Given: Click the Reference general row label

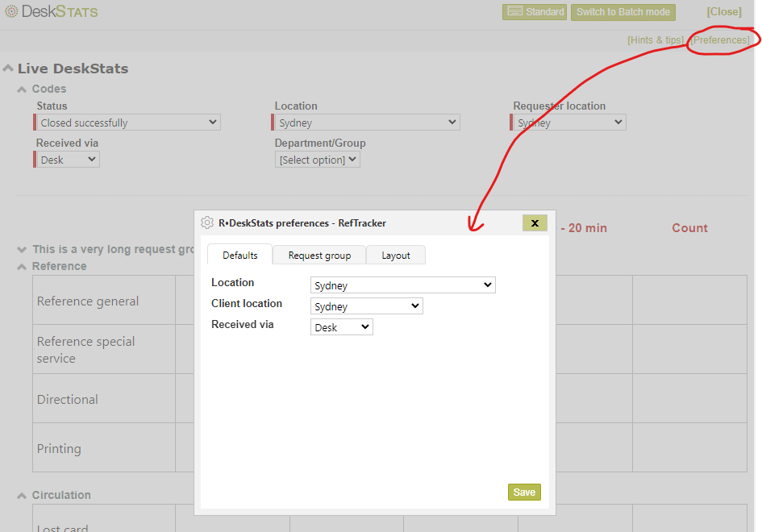Looking at the screenshot, I should pyautogui.click(x=88, y=301).
